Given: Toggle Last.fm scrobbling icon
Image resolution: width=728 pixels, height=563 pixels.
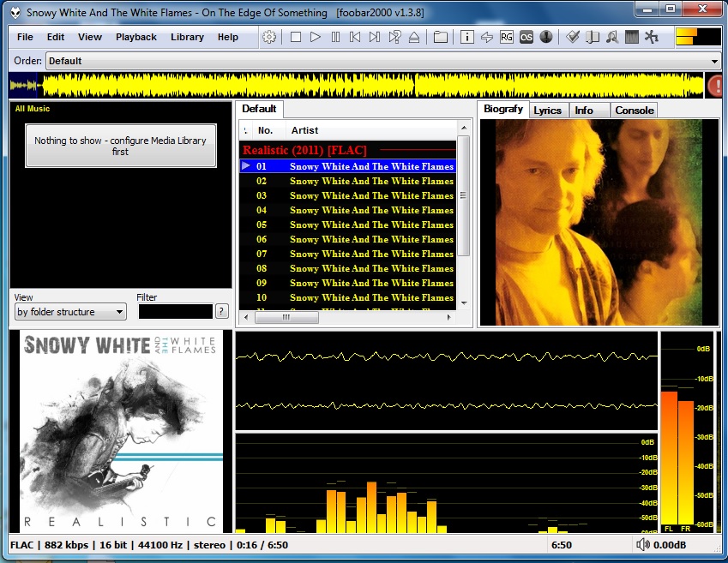Looking at the screenshot, I should click(x=526, y=37).
